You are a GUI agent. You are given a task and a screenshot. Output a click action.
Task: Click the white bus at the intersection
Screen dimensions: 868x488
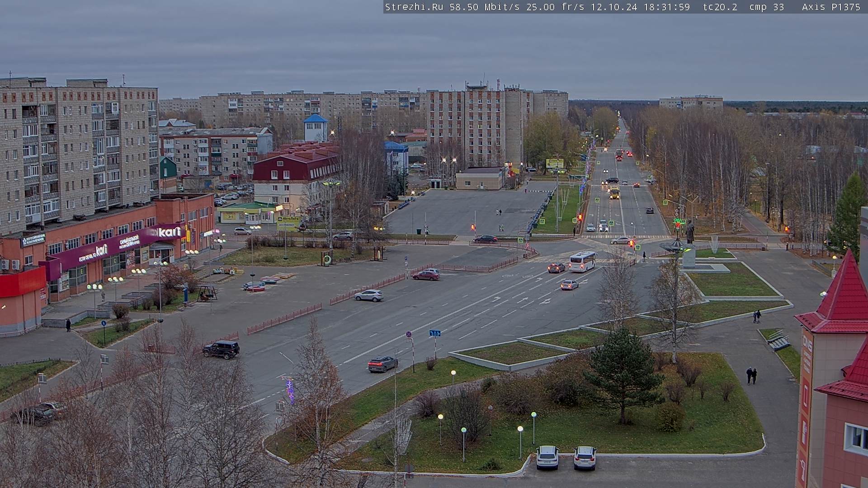point(583,262)
